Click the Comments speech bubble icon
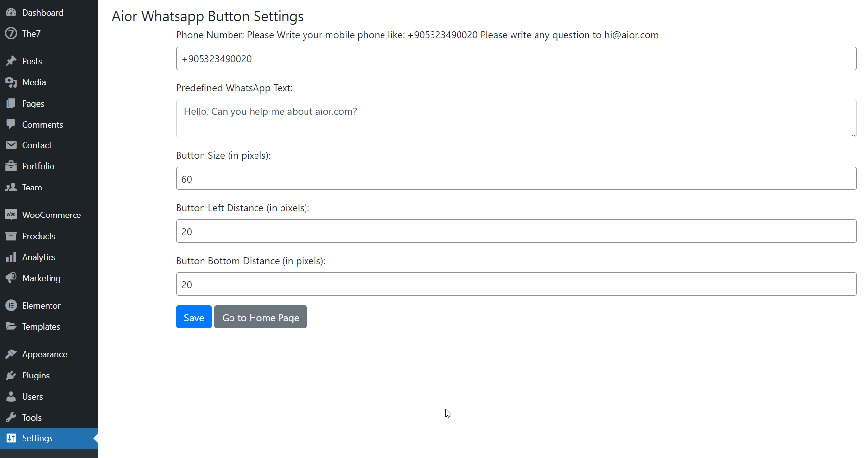The image size is (868, 458). click(11, 124)
